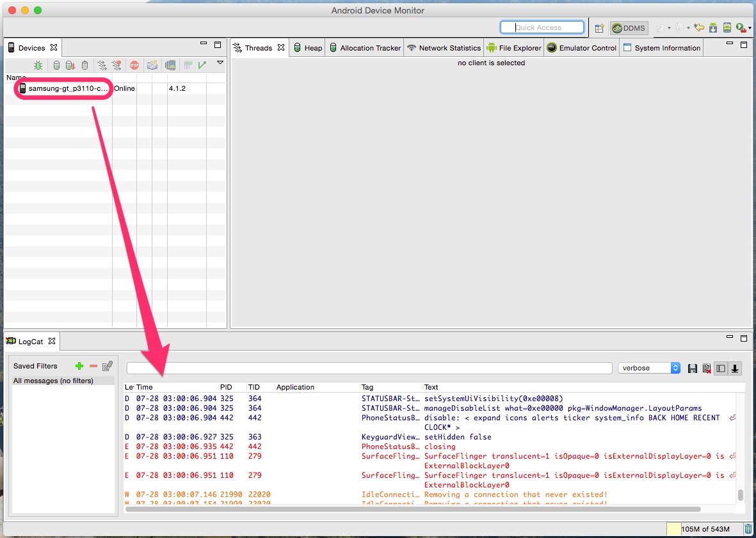Open the Allocation Tracker tab
This screenshot has width=756, height=538.
(365, 48)
